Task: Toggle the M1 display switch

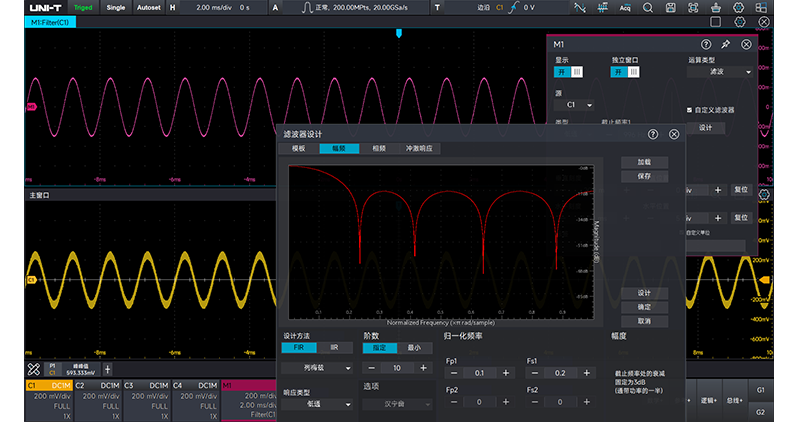Action: [569, 72]
